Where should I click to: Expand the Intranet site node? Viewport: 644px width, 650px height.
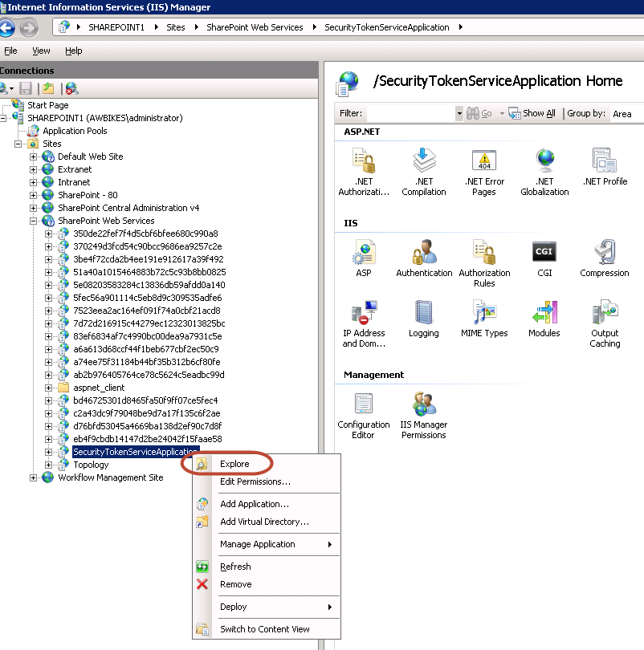pyautogui.click(x=33, y=182)
